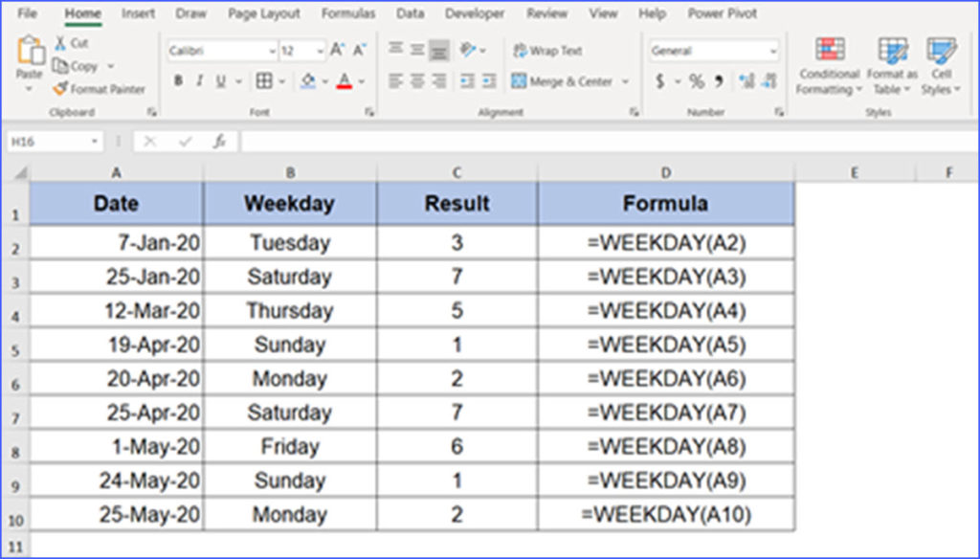Toggle Italic formatting
The image size is (980, 559).
198,81
